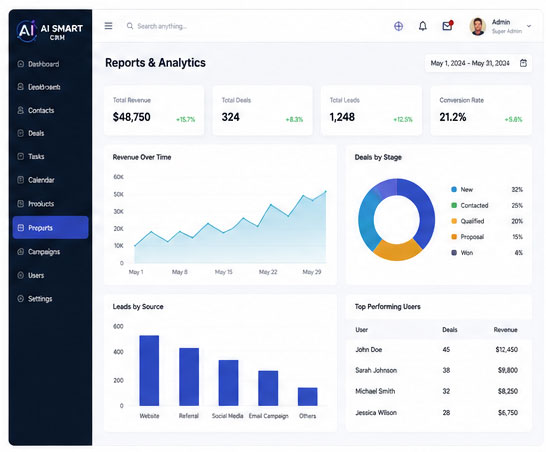Click the hamburger menu icon
The image size is (546, 452).
pyautogui.click(x=108, y=26)
